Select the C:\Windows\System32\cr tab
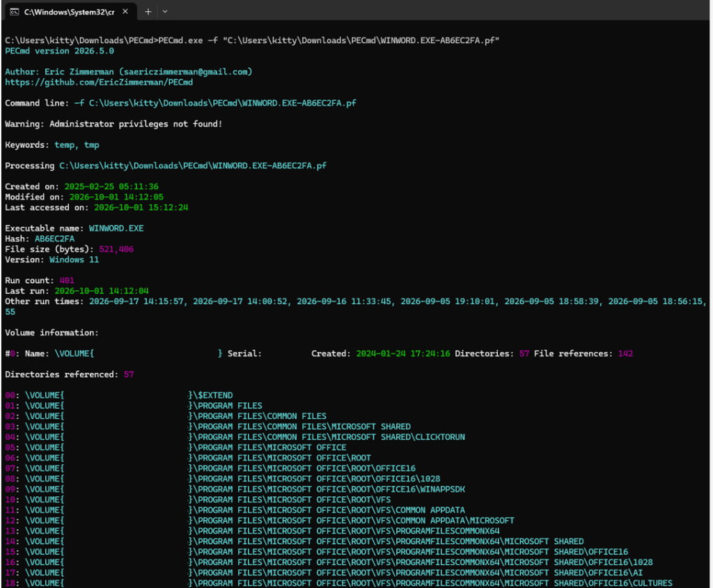713x588 pixels. point(70,12)
